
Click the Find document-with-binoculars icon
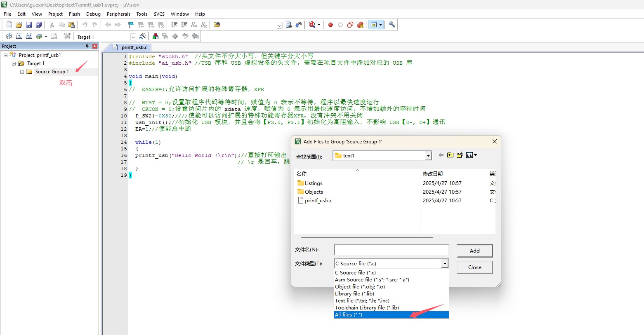click(x=289, y=25)
